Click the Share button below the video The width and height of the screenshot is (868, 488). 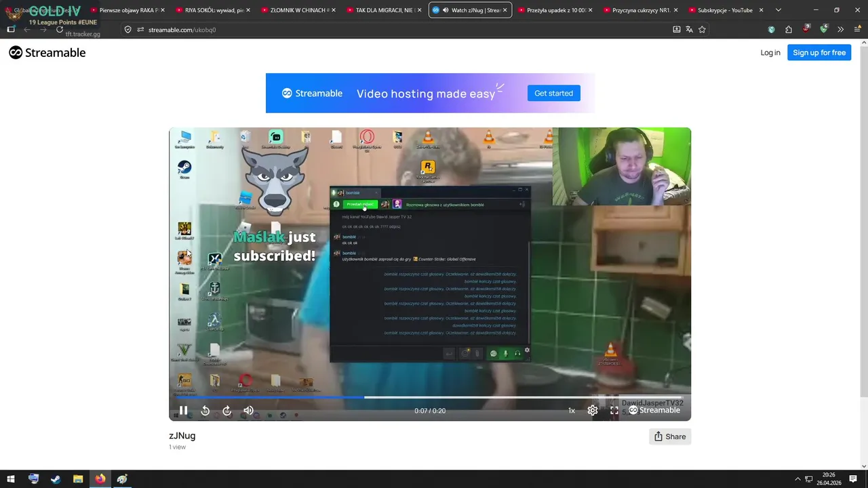(670, 436)
